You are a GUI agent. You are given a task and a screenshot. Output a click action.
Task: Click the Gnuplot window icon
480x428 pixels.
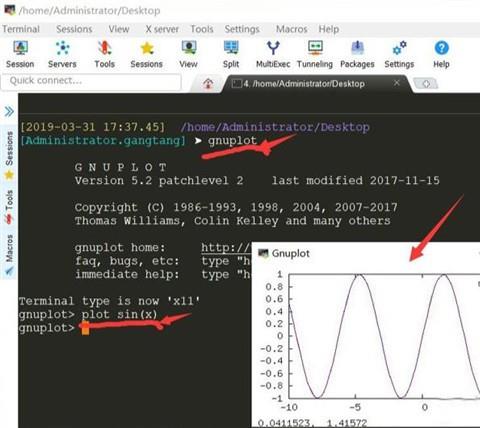click(x=263, y=253)
